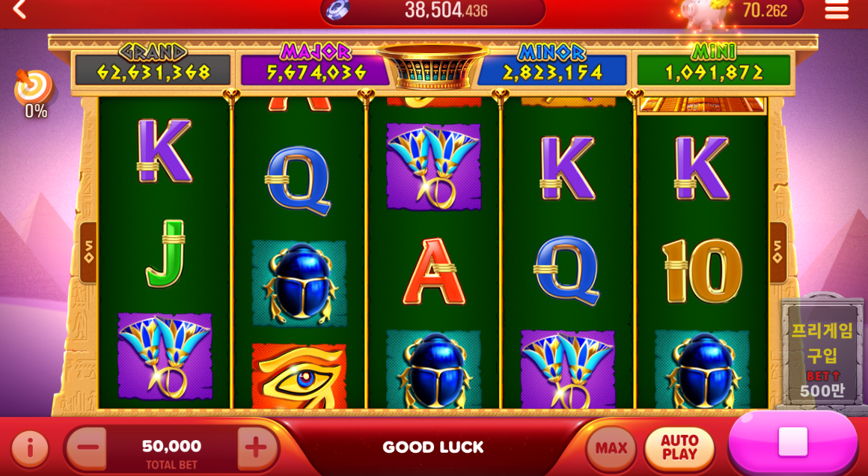868x476 pixels.
Task: Click the left 50 paylines tab
Action: (88, 252)
